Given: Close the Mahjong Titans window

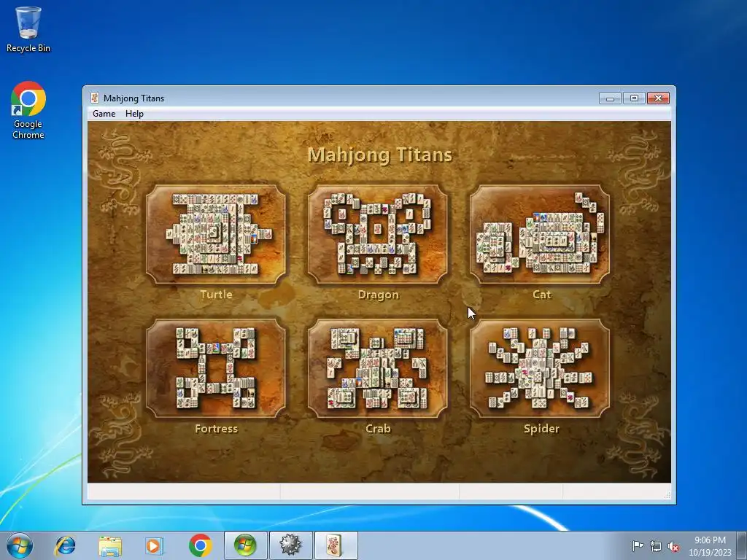Looking at the screenshot, I should click(659, 98).
